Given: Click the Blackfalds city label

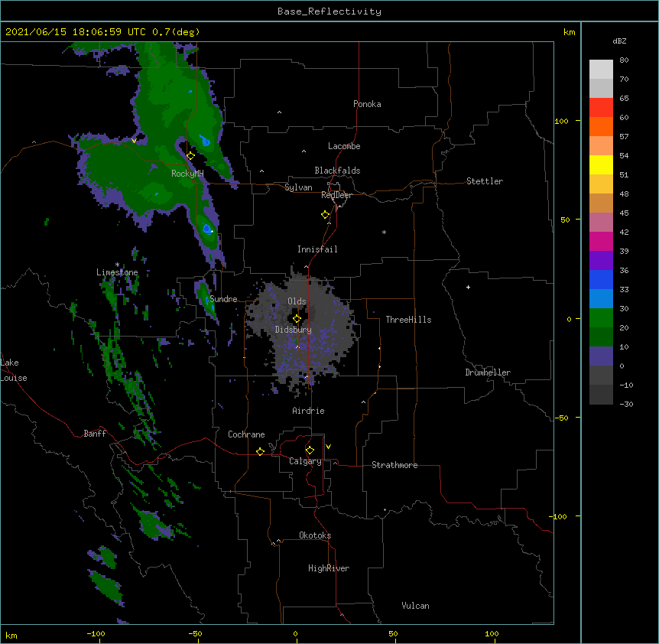Looking at the screenshot, I should pyautogui.click(x=337, y=171).
